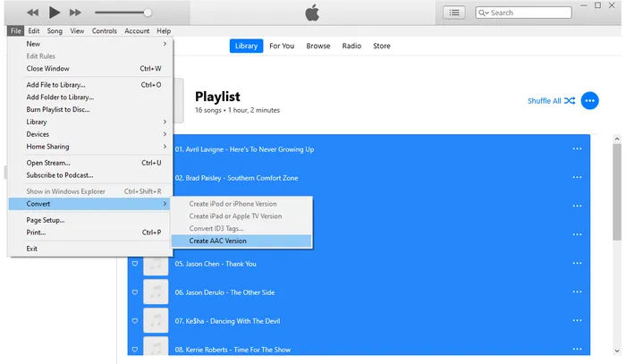This screenshot has width=626, height=364.
Task: Skip ahead with the fast-forward button
Action: click(75, 13)
